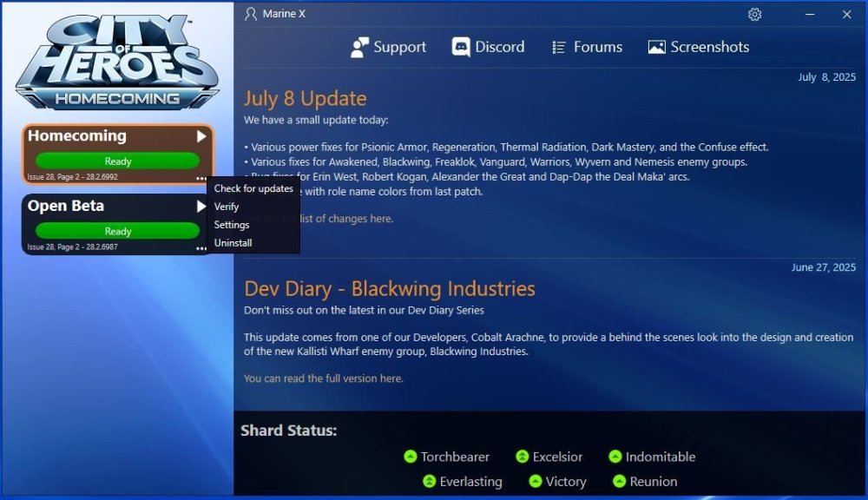Choose Settings in the context menu

[232, 225]
